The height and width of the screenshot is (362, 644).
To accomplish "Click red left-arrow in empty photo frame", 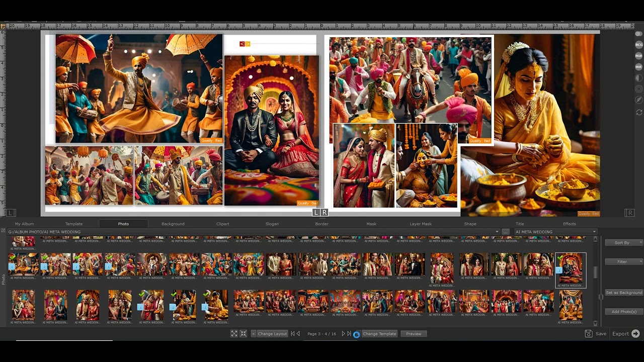I will (x=242, y=44).
